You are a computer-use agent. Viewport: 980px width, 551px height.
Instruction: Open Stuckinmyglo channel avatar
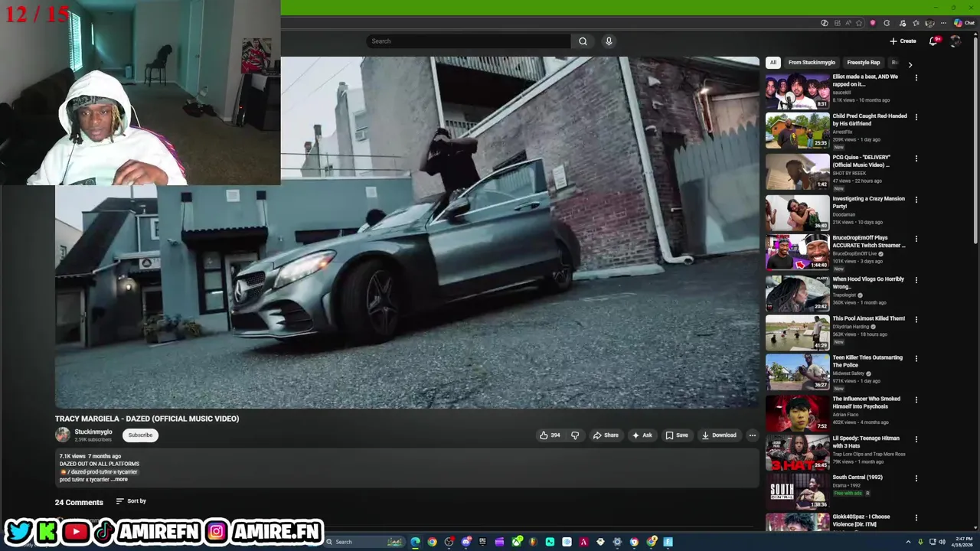(62, 435)
